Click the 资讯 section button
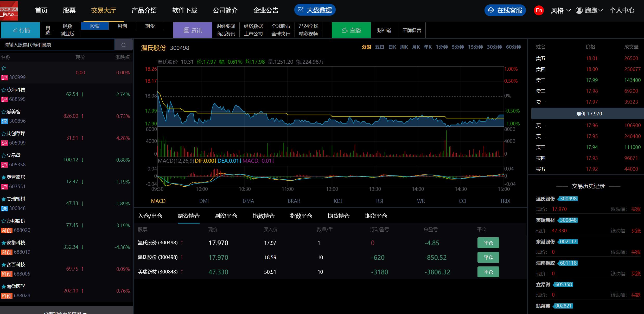The width and height of the screenshot is (644, 314). coord(193,30)
